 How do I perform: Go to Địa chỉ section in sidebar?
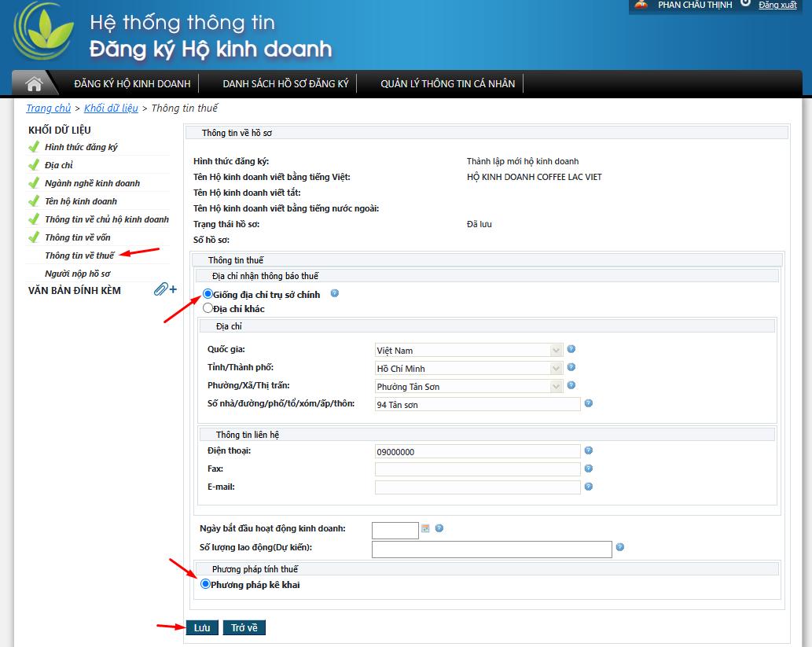[58, 165]
